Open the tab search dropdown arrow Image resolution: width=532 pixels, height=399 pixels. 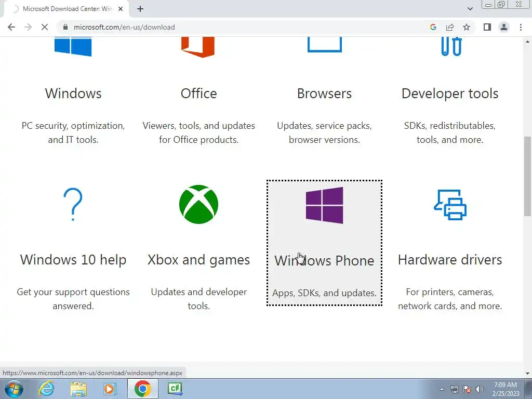pos(470,9)
